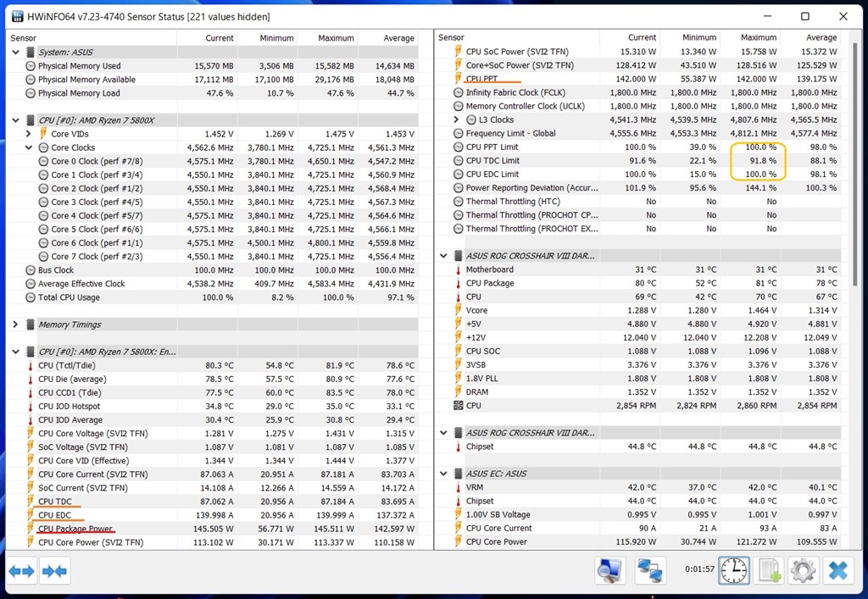This screenshot has width=868, height=599.
Task: Collapse the ASUS EC: ASUS group
Action: click(x=443, y=474)
